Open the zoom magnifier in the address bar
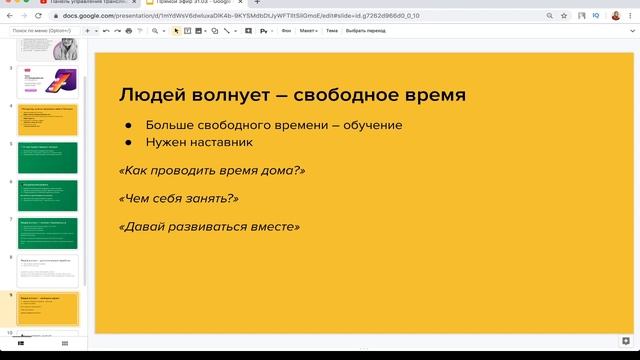This screenshot has width=640, height=360. point(550,16)
